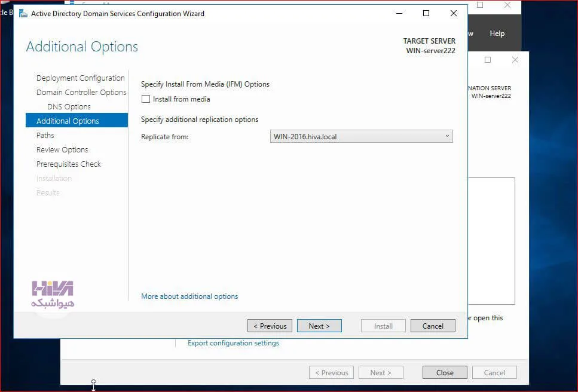This screenshot has height=392, width=578.
Task: Maximize the background wizard window
Action: [488, 60]
